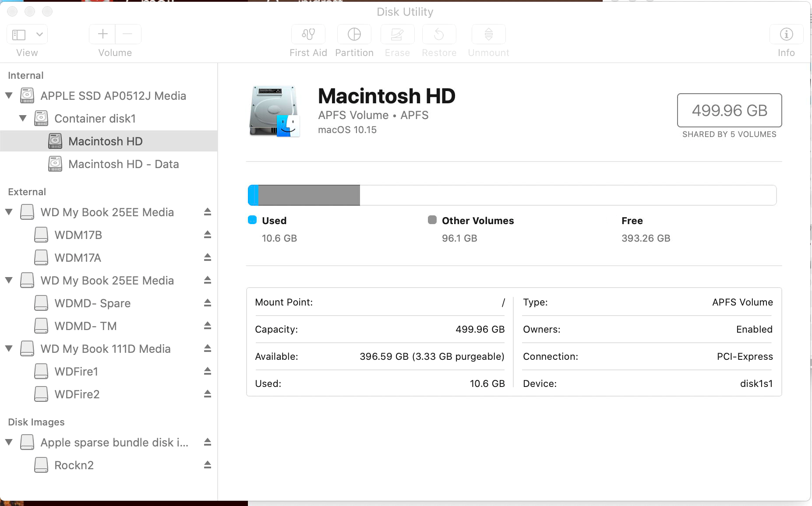This screenshot has height=506, width=812.
Task: Select the WDM17B volume
Action: [x=109, y=235]
